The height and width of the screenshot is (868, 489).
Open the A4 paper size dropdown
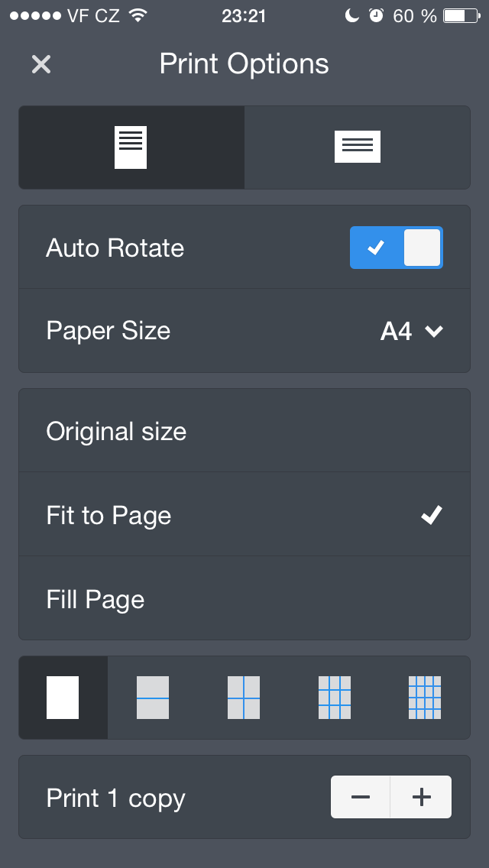pos(397,331)
